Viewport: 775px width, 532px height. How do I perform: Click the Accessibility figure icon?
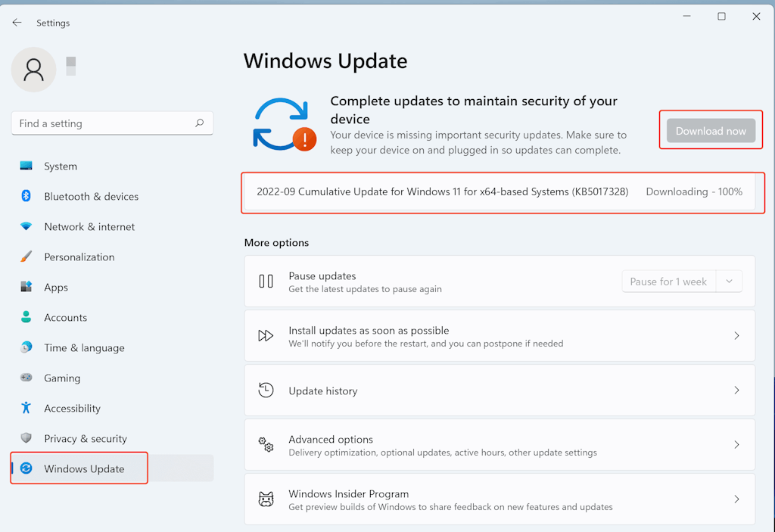(26, 407)
